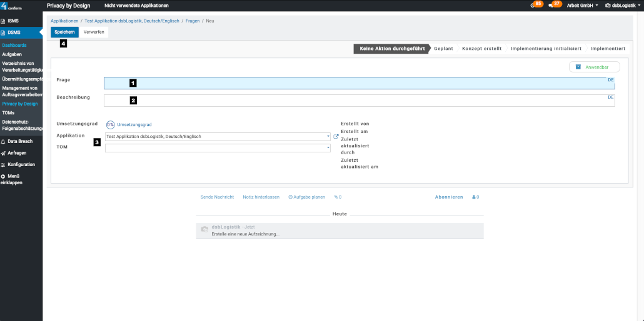The image size is (644, 321).
Task: Open Nicht verwendete Applikationen menu item
Action: pyautogui.click(x=136, y=6)
